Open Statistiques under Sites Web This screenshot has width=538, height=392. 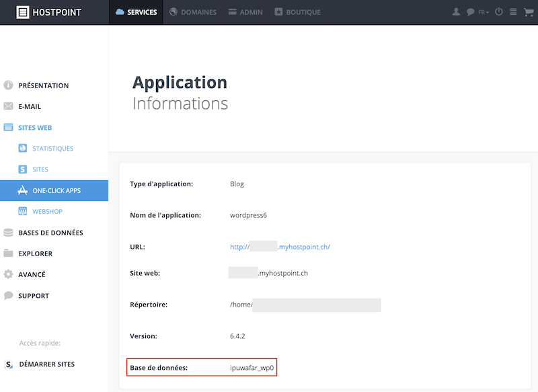click(53, 149)
